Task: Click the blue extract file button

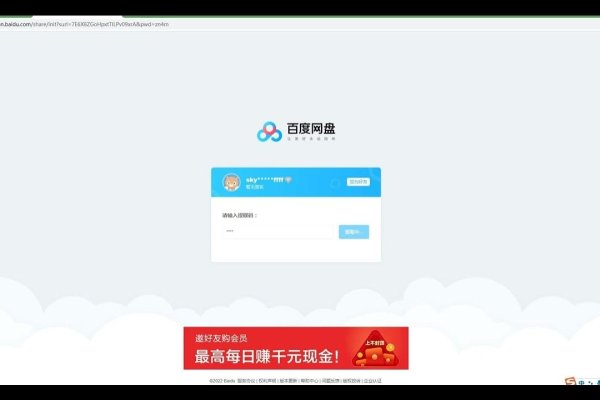Action: 354,232
